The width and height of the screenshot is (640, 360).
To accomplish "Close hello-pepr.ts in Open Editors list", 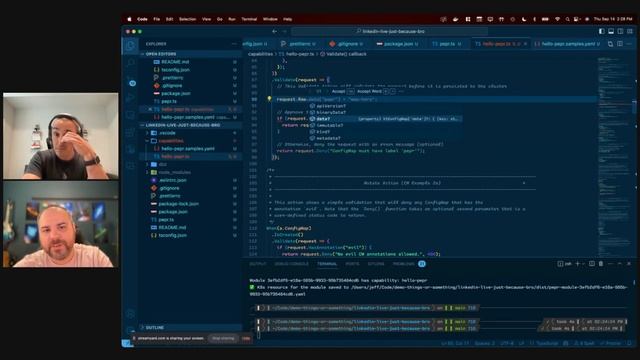I will coord(150,109).
